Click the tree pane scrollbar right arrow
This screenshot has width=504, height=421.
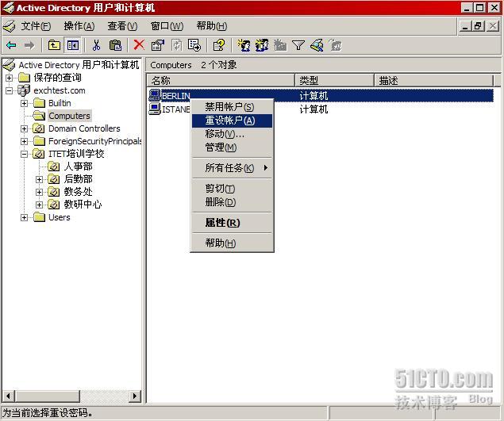coord(135,396)
